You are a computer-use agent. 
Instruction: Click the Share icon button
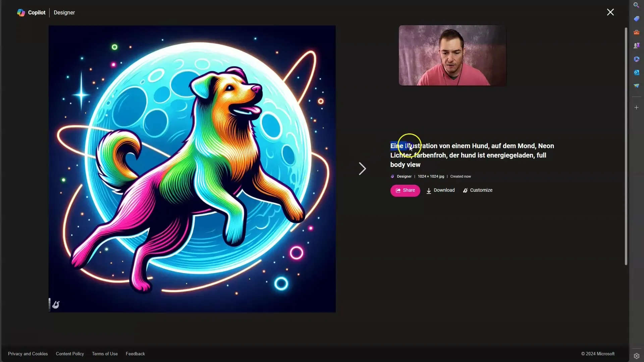pyautogui.click(x=398, y=190)
